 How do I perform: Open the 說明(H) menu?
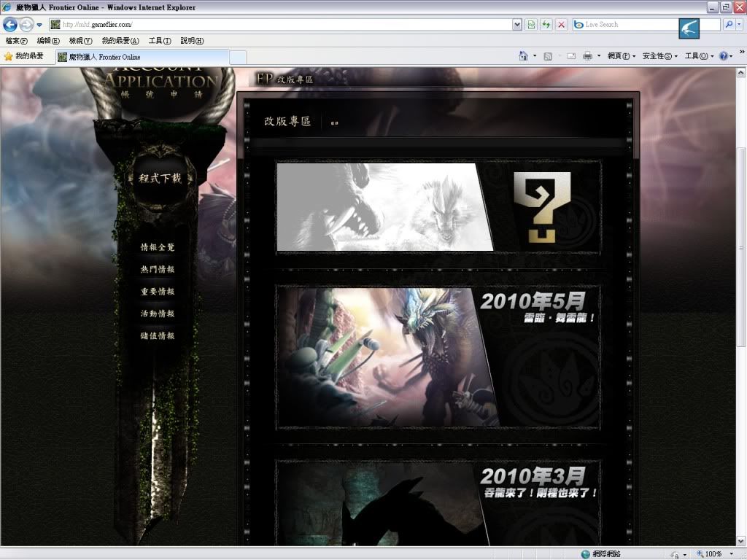point(192,41)
